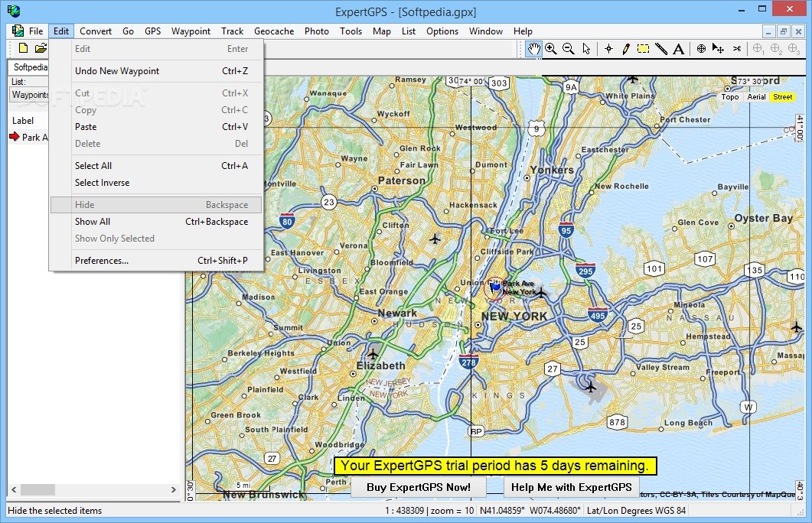Open the Geocache menu
Image resolution: width=812 pixels, height=523 pixels.
tap(274, 31)
